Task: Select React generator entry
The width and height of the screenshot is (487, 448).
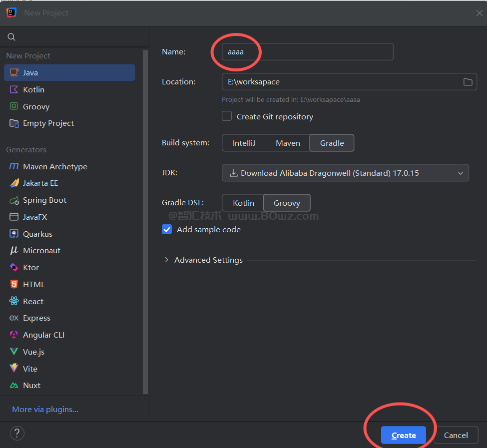Action: point(69,301)
